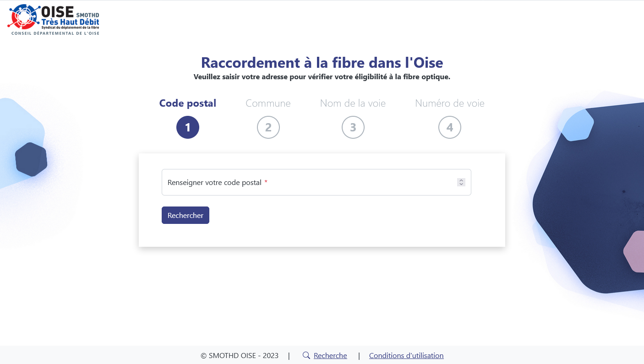Image resolution: width=644 pixels, height=364 pixels.
Task: Click the Numéro de voie step
Action: (450, 103)
